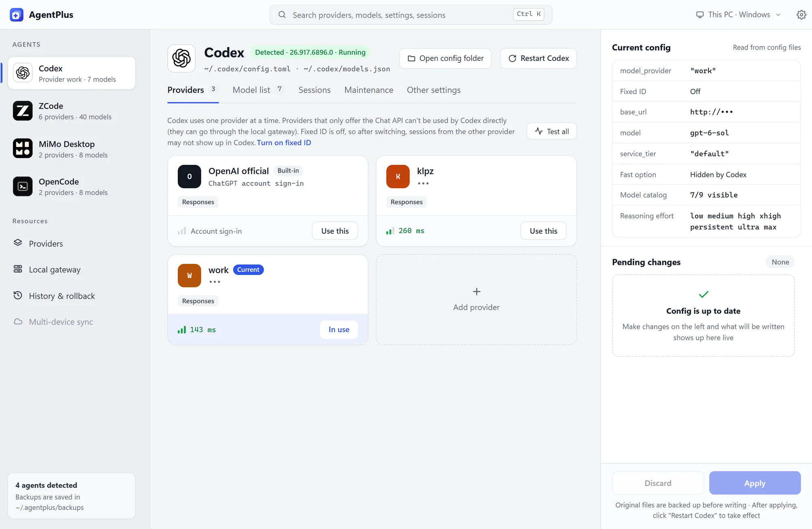Select the ZCode agent icon
Viewport: 812px width, 529px height.
(x=23, y=111)
